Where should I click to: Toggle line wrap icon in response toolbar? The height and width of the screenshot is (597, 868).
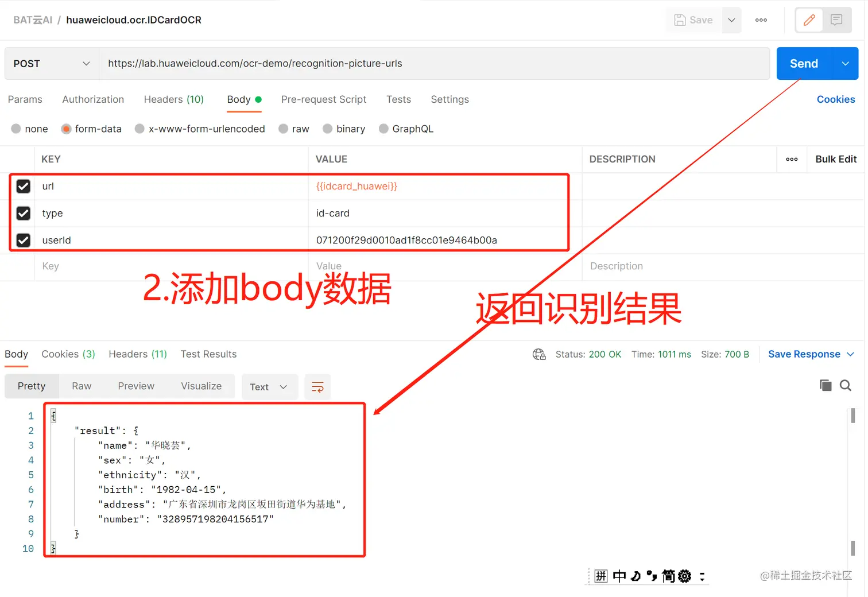(x=317, y=387)
